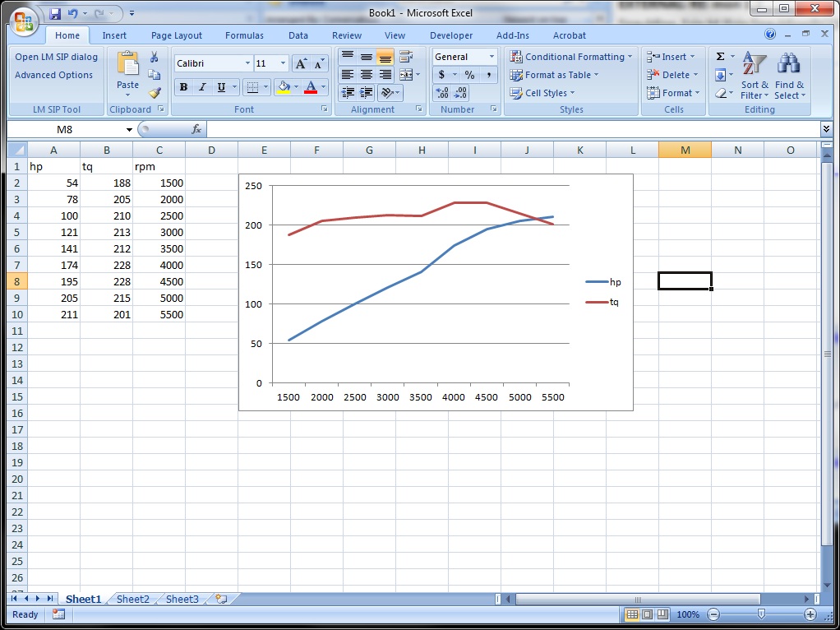
Task: Click the Format Painter brush icon
Action: (x=154, y=92)
